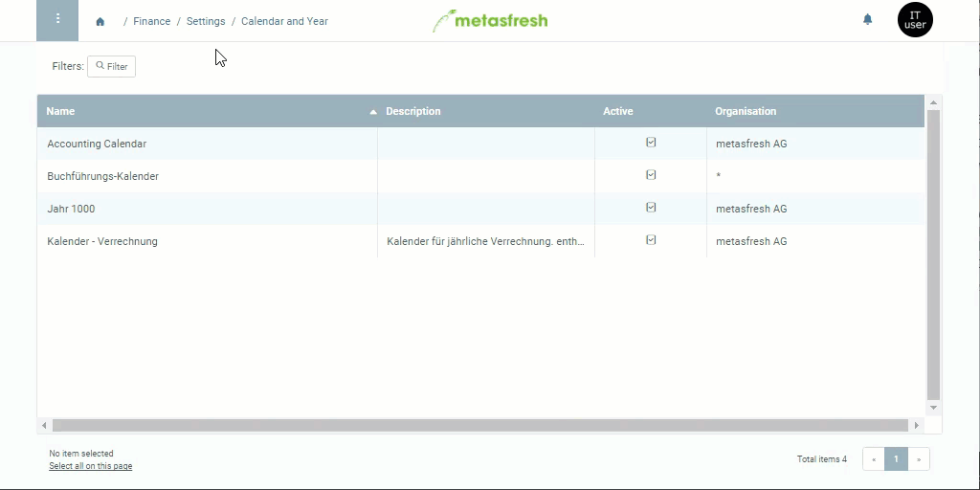Image resolution: width=980 pixels, height=490 pixels.
Task: Click the asterisk organisation for Buchführungs-Kalender
Action: (x=718, y=176)
